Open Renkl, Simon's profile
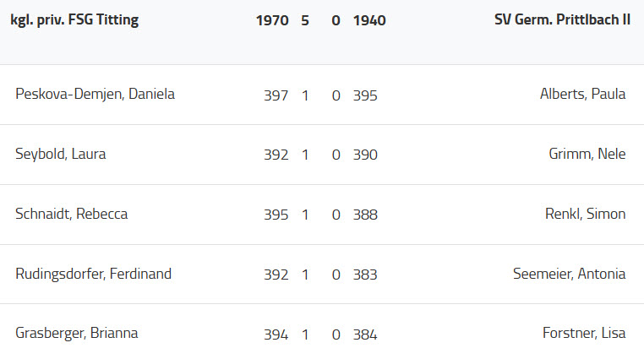 pos(585,214)
